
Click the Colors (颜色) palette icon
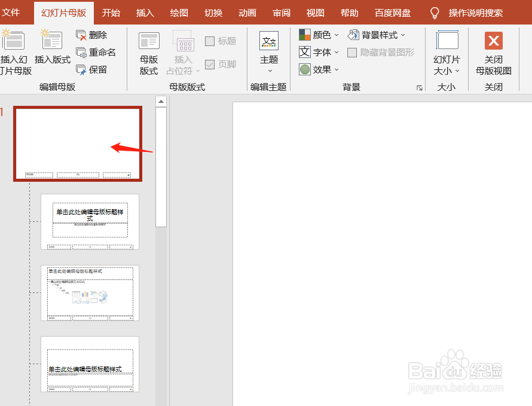305,35
